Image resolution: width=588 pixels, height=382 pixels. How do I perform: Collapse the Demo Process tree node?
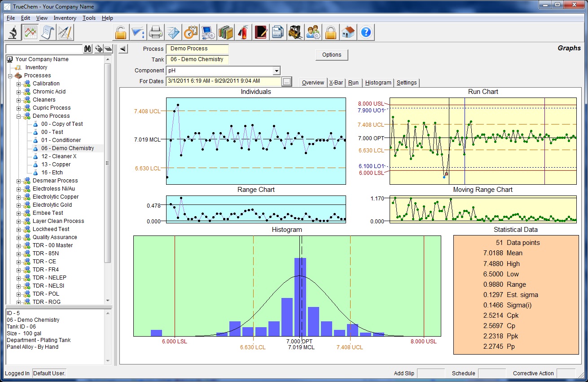point(19,116)
